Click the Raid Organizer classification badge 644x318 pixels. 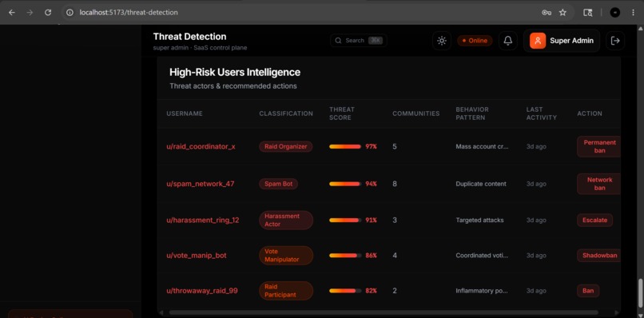(x=286, y=146)
